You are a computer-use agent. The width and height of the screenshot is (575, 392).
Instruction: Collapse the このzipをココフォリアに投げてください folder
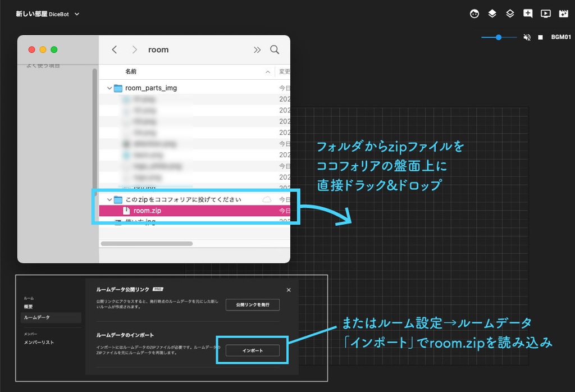[x=110, y=199]
